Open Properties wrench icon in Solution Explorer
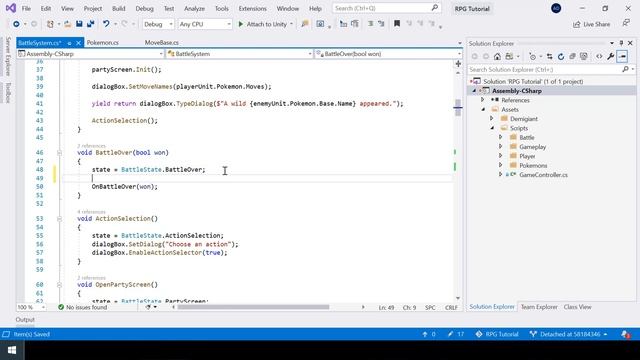Image resolution: width=640 pixels, height=360 pixels. pyautogui.click(x=611, y=56)
